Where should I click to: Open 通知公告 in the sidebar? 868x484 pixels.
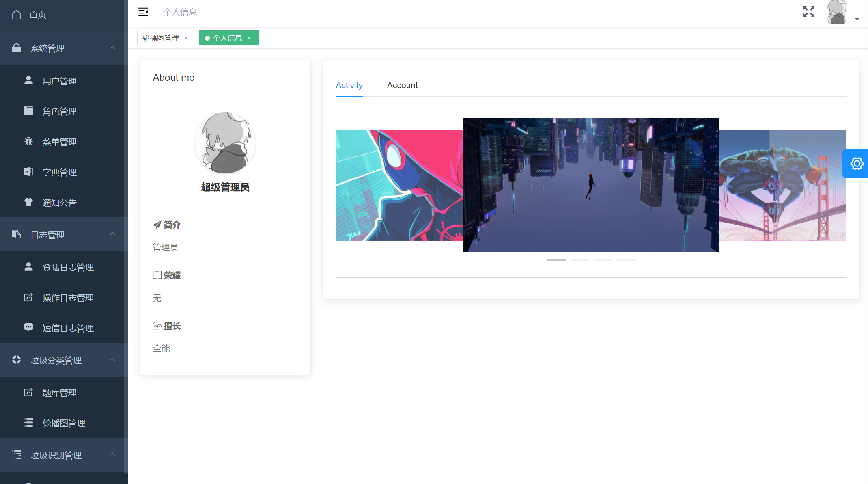59,203
